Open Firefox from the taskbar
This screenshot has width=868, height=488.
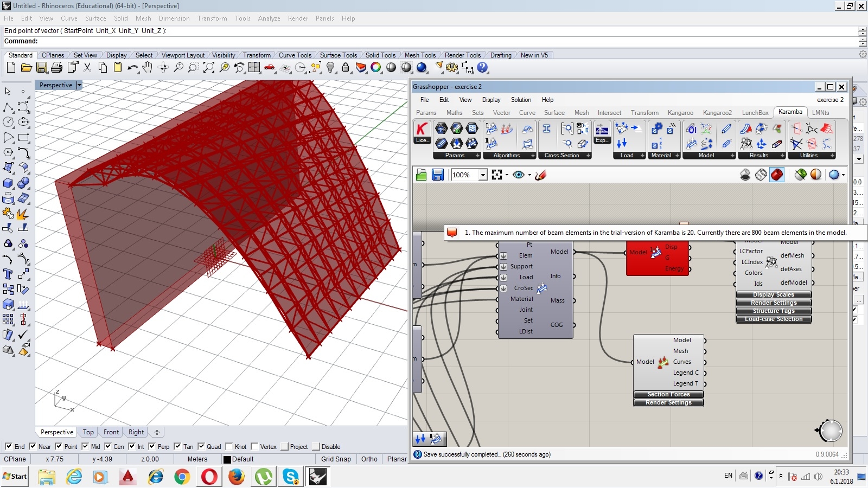(237, 477)
